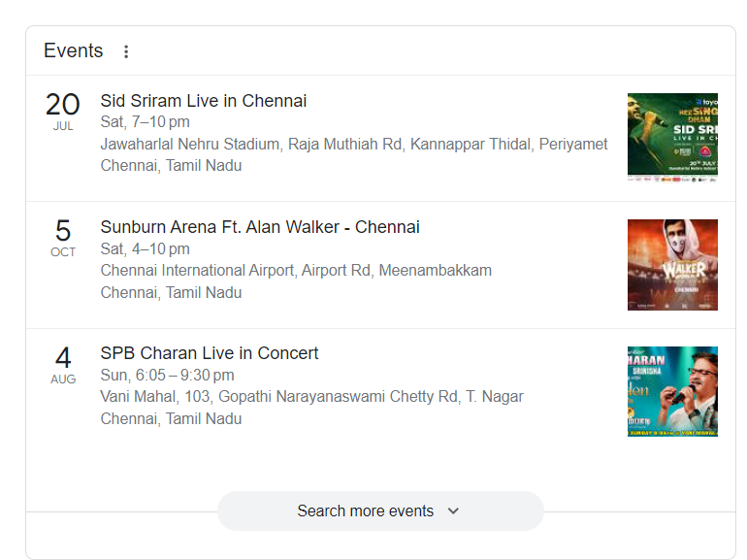Open Sunburn Arena Ft. Alan Walker event
This screenshot has height=560, width=747.
coord(260,227)
